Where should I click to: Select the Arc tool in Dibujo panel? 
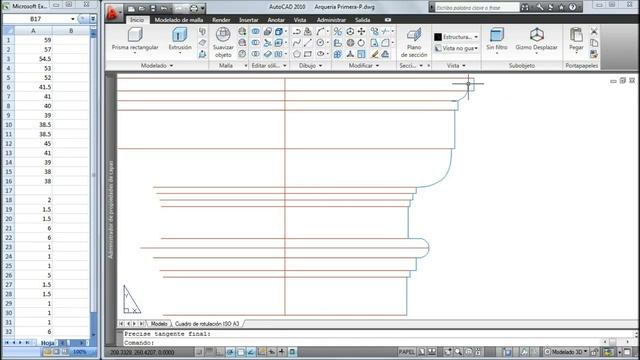[320, 31]
